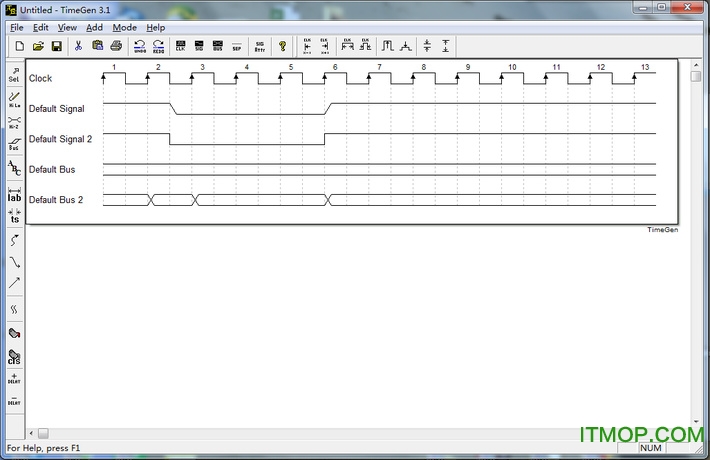Click the compress vertical spacing icon
This screenshot has height=460, width=710.
coord(427,46)
